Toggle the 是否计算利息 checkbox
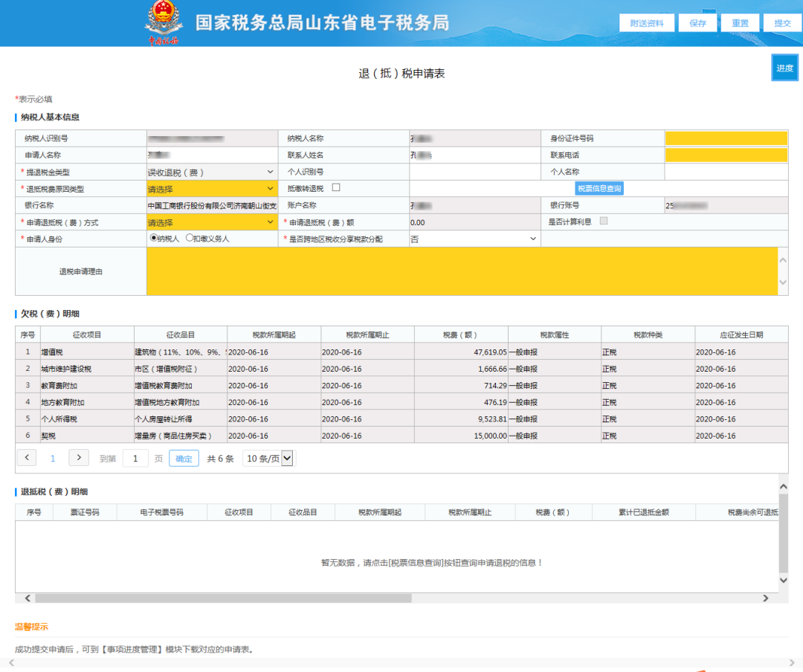The image size is (803, 672). click(604, 221)
